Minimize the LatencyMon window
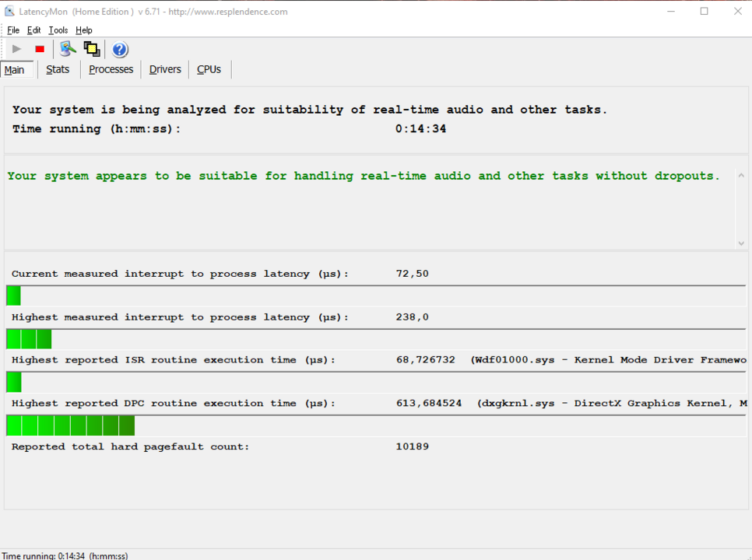The width and height of the screenshot is (752, 560). pos(671,11)
